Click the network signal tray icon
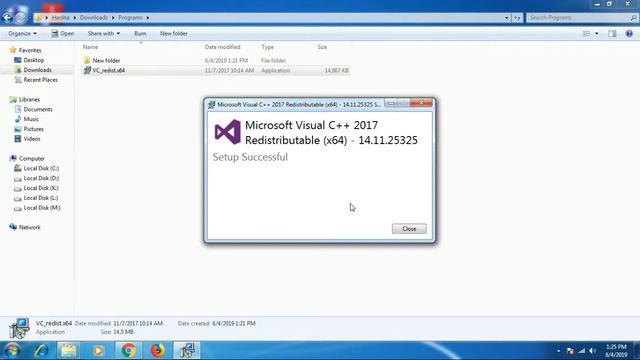The height and width of the screenshot is (360, 640). tap(582, 351)
